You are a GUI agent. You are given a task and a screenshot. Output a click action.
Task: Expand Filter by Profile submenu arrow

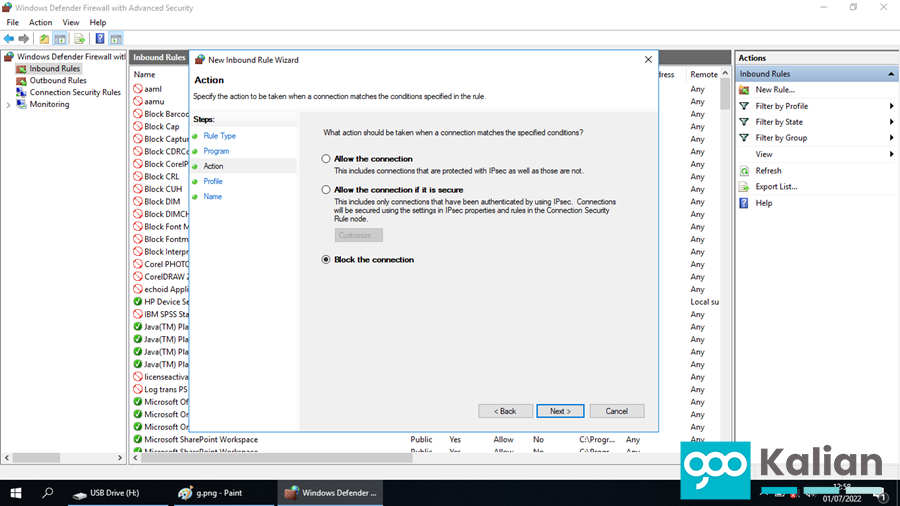click(x=891, y=106)
